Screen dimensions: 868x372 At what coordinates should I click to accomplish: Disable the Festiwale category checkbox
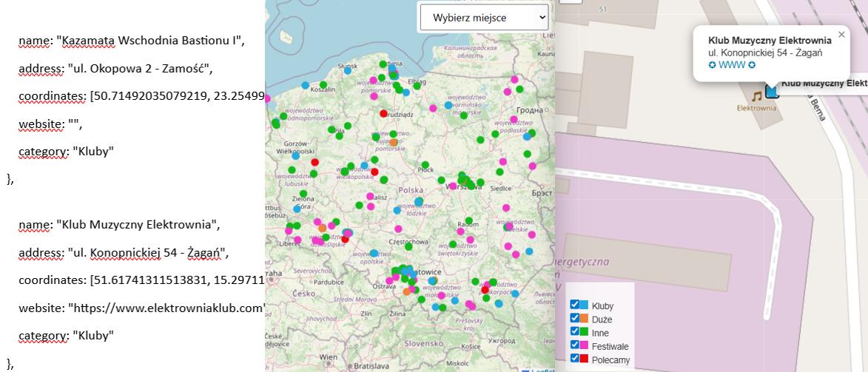click(575, 345)
